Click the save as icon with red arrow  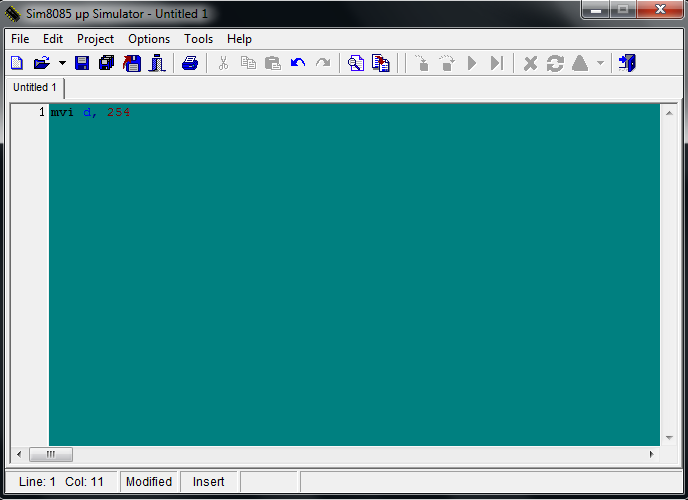[132, 63]
